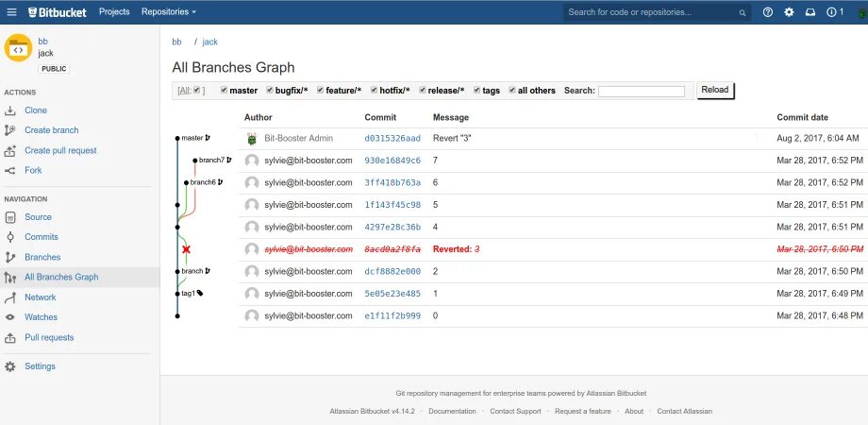Viewport: 868px width, 425px height.
Task: Open Commits in the navigation sidebar
Action: (41, 237)
